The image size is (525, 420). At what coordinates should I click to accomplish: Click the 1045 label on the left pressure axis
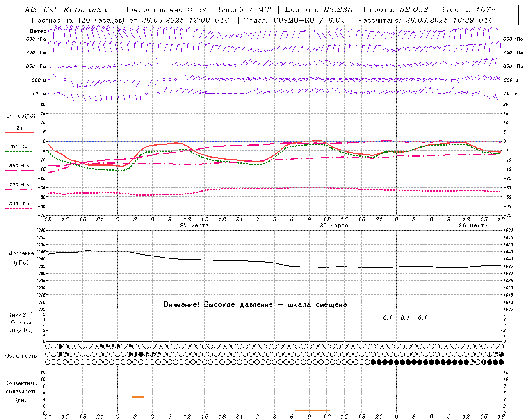41,252
